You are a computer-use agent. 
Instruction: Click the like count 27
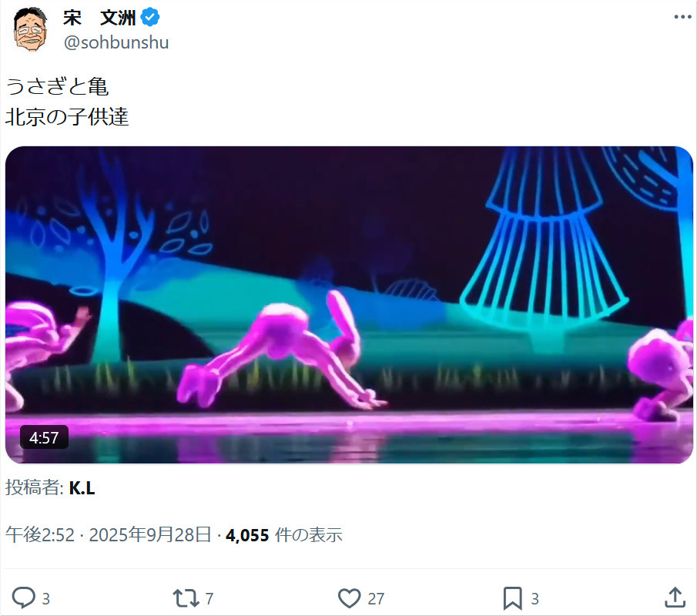point(376,598)
